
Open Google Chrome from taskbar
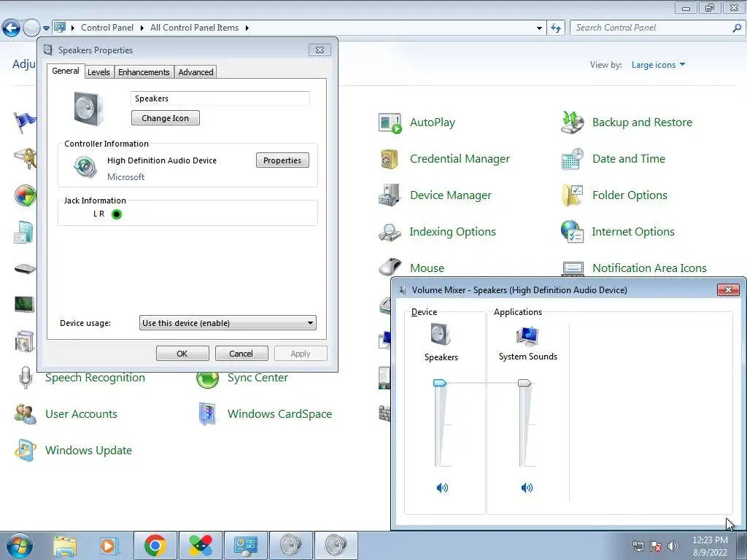click(155, 545)
